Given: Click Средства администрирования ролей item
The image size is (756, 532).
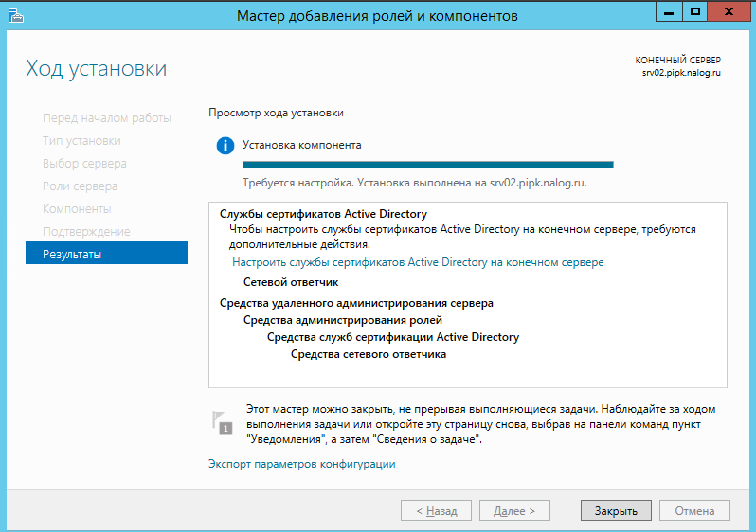Looking at the screenshot, I should tap(343, 320).
